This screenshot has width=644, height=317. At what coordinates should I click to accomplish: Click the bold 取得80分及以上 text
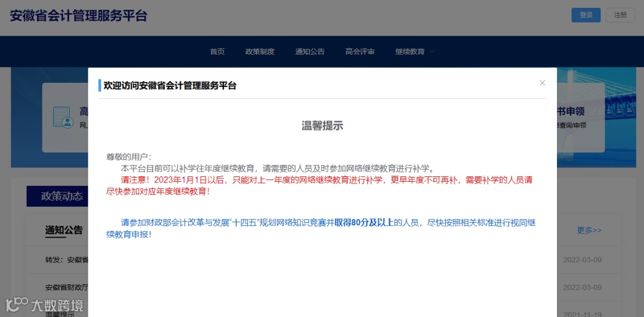pyautogui.click(x=364, y=223)
